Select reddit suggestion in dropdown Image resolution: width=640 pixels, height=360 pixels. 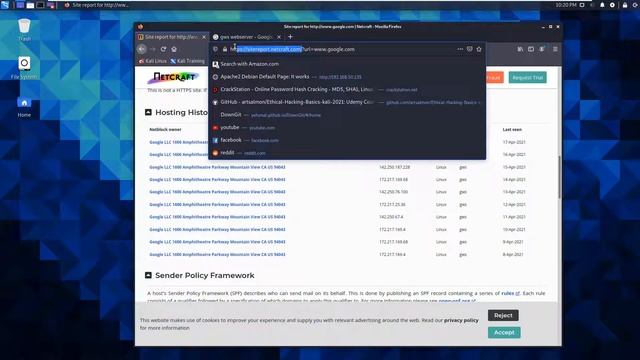(347, 153)
